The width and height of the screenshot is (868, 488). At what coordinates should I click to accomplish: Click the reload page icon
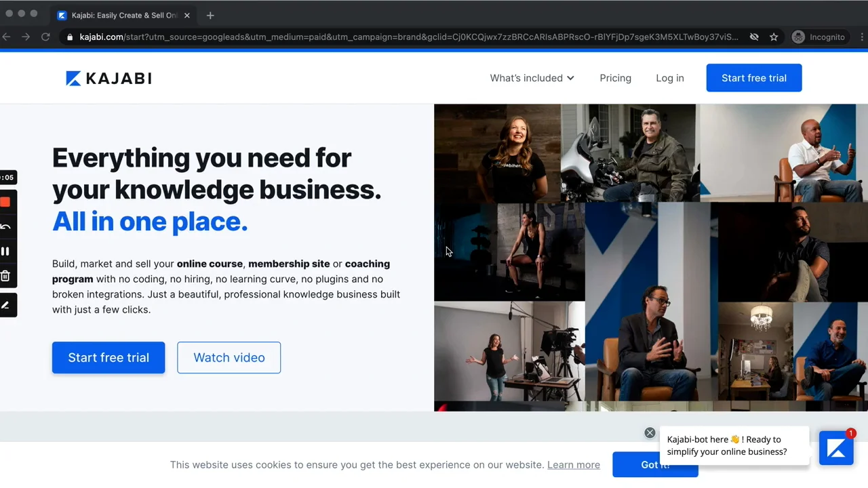click(45, 37)
